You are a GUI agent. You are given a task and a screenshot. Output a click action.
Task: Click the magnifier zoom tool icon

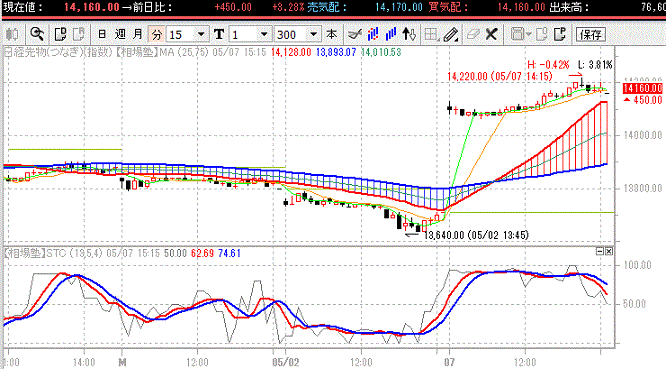[37, 34]
